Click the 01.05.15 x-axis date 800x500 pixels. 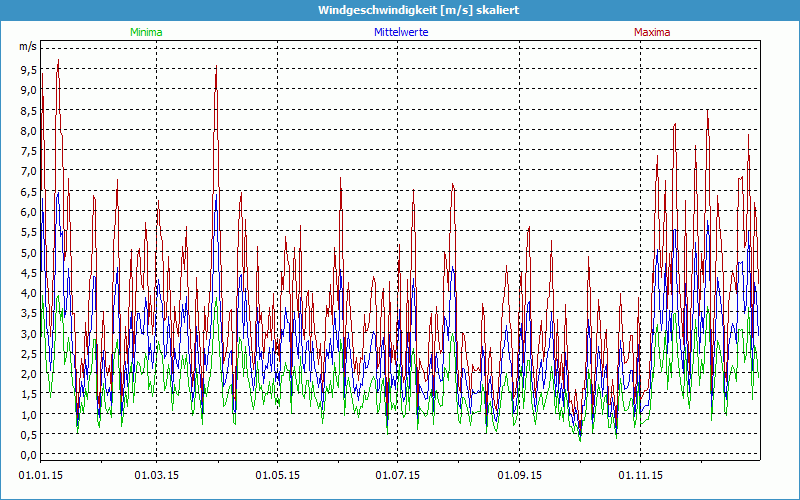pos(278,475)
